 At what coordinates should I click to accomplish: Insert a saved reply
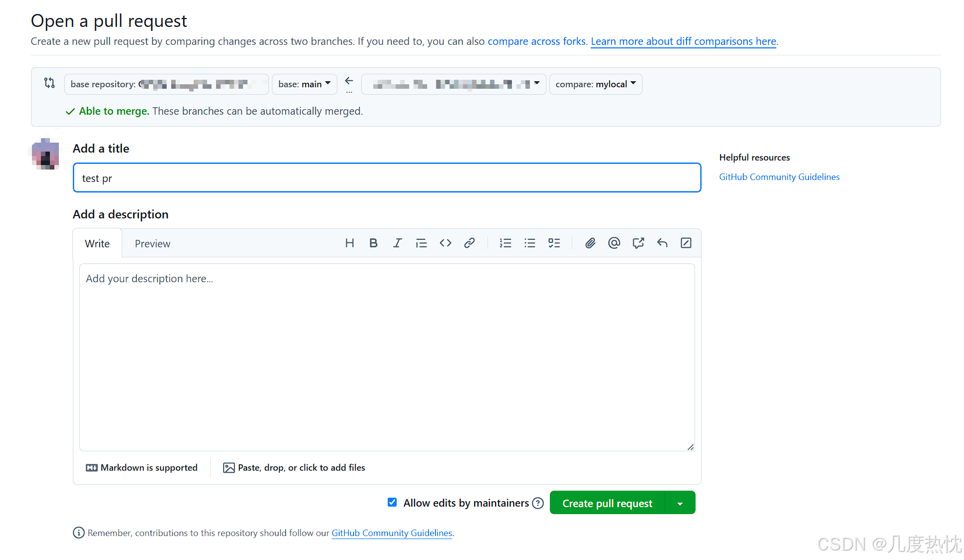tap(662, 243)
